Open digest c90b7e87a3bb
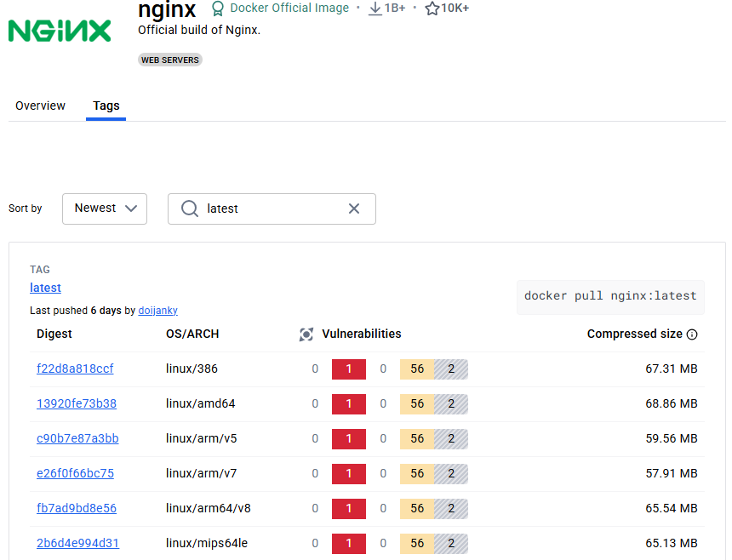The width and height of the screenshot is (732, 560). pos(77,438)
